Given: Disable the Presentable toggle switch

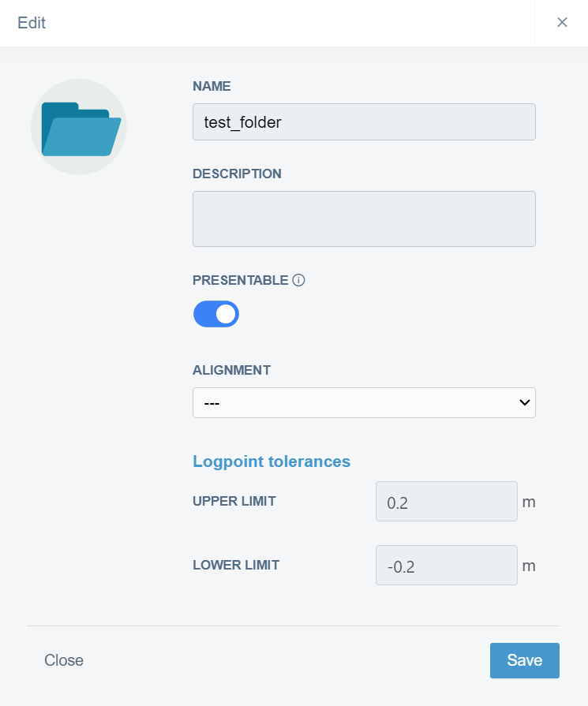Looking at the screenshot, I should coord(216,314).
